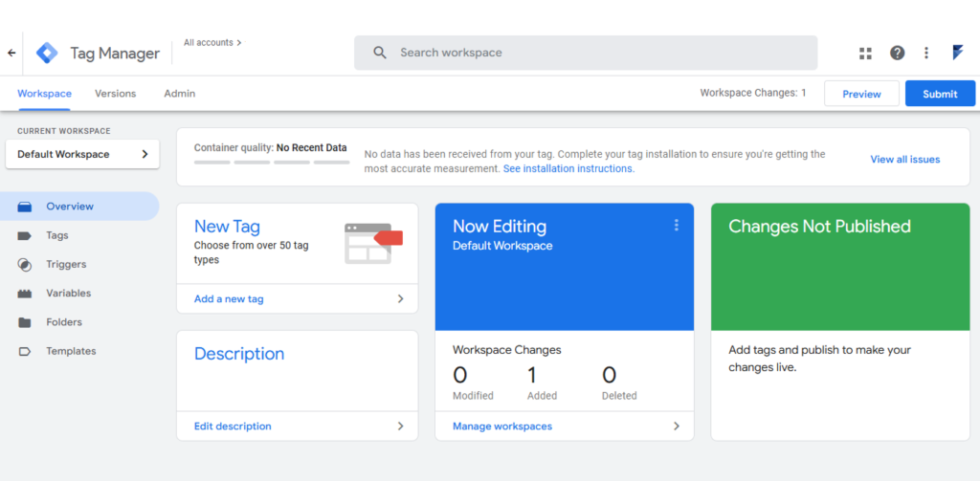Viewport: 980px width, 481px height.
Task: Click chevron next to Manage workspaces
Action: coord(677,426)
